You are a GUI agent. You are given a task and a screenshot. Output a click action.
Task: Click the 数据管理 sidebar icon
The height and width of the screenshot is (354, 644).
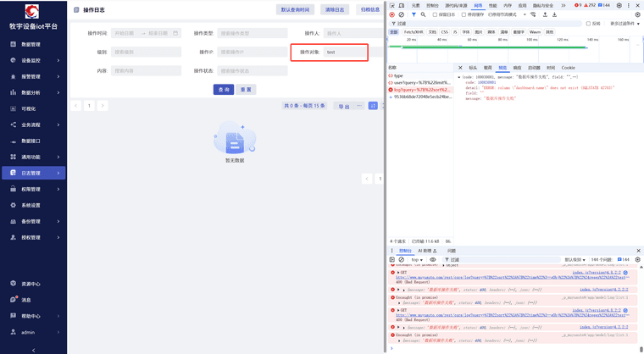(x=14, y=44)
